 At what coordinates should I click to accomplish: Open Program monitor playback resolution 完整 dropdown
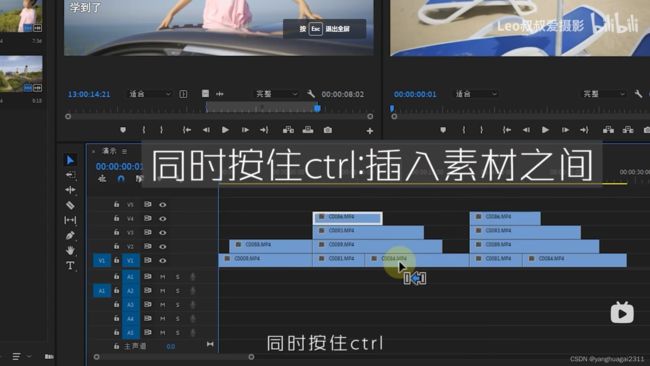tap(604, 94)
